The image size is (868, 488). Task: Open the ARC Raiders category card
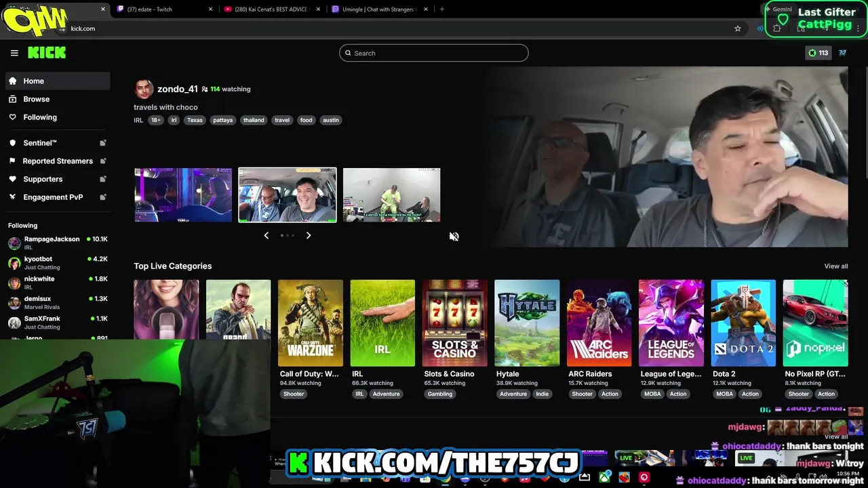click(x=599, y=323)
